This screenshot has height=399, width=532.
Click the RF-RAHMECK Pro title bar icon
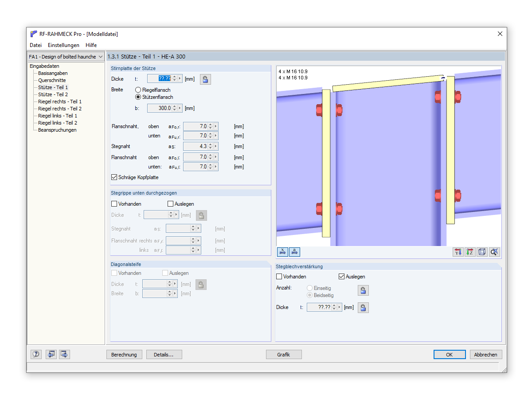tap(34, 34)
